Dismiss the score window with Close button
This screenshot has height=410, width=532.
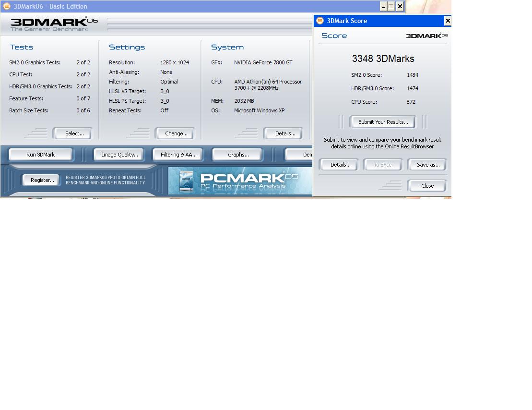click(x=427, y=186)
